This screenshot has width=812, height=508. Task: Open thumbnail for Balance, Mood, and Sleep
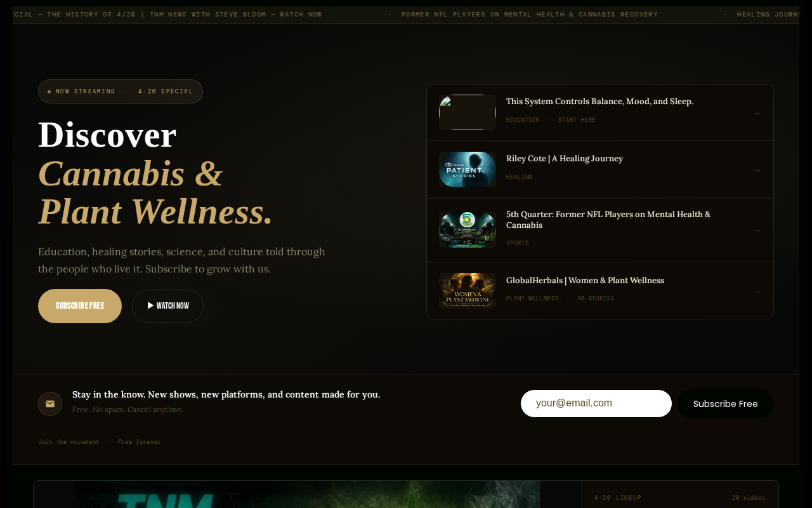pyautogui.click(x=468, y=112)
